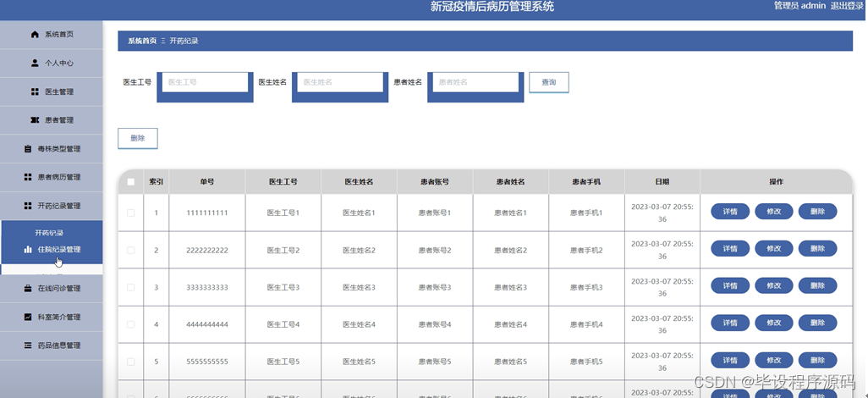Check the checkbox for row 1111111111
868x398 pixels.
(x=130, y=213)
